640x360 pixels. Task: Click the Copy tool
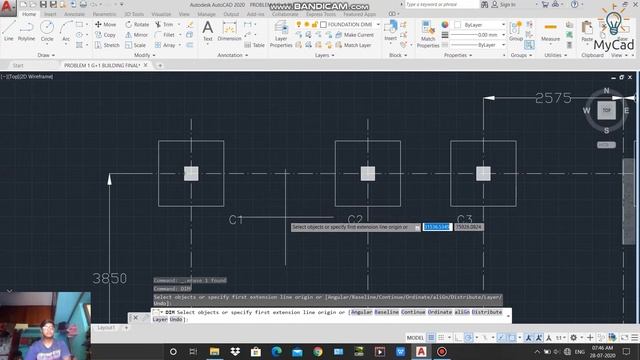(x=105, y=35)
